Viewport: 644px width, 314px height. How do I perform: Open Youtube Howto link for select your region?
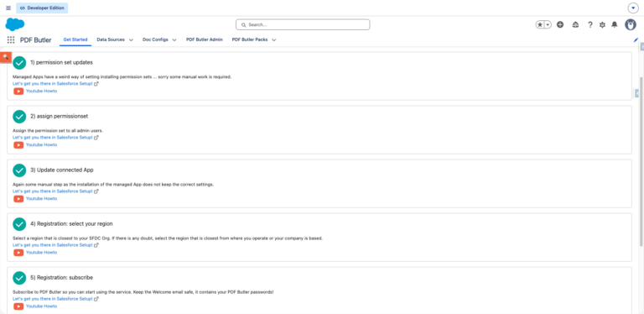click(41, 253)
